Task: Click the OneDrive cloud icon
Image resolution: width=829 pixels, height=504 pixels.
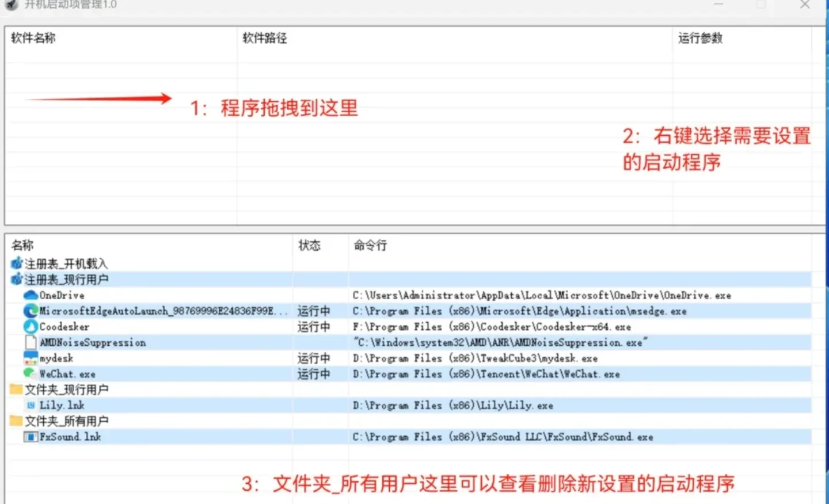Action: pos(30,295)
